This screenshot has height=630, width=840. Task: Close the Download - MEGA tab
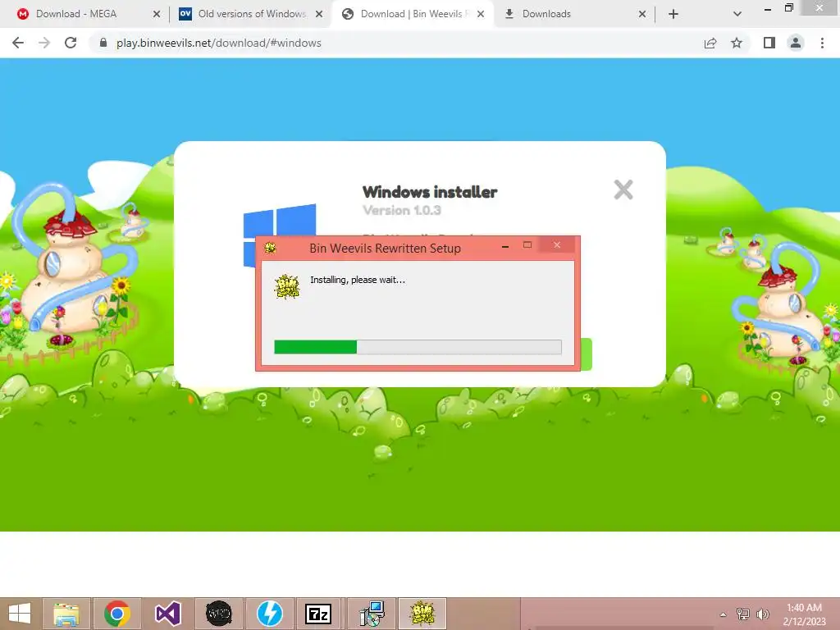(157, 15)
